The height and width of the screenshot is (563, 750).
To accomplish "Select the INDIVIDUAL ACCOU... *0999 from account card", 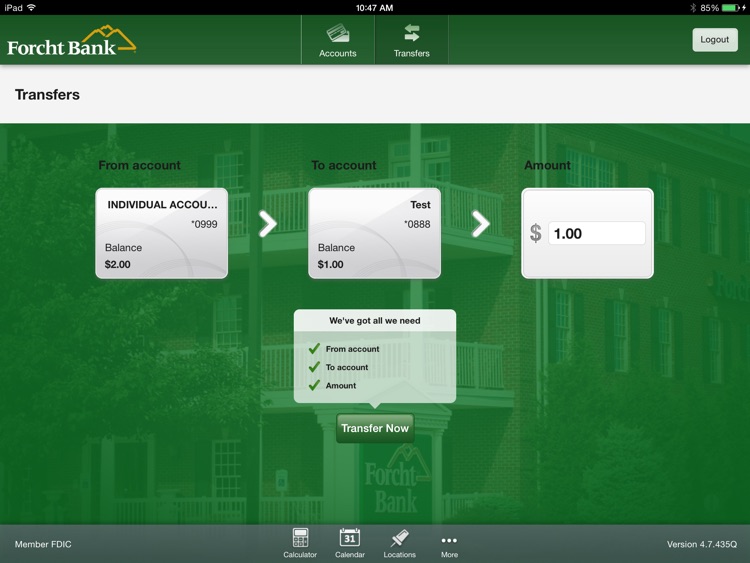I will (162, 233).
